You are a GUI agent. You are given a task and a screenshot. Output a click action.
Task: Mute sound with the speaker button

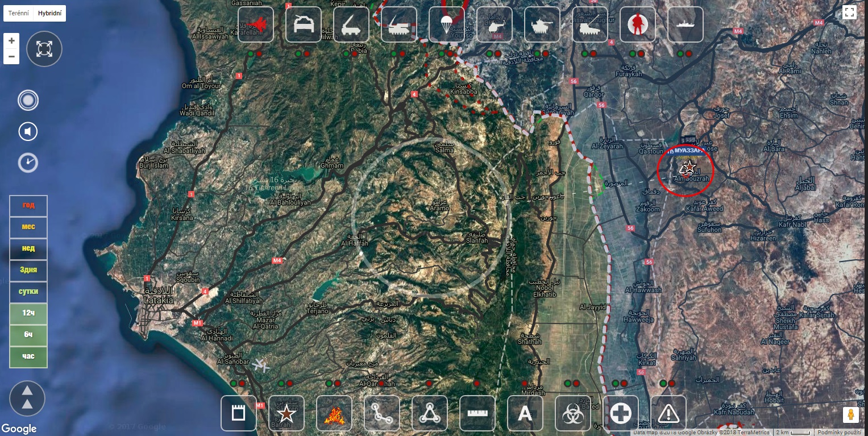(x=28, y=132)
